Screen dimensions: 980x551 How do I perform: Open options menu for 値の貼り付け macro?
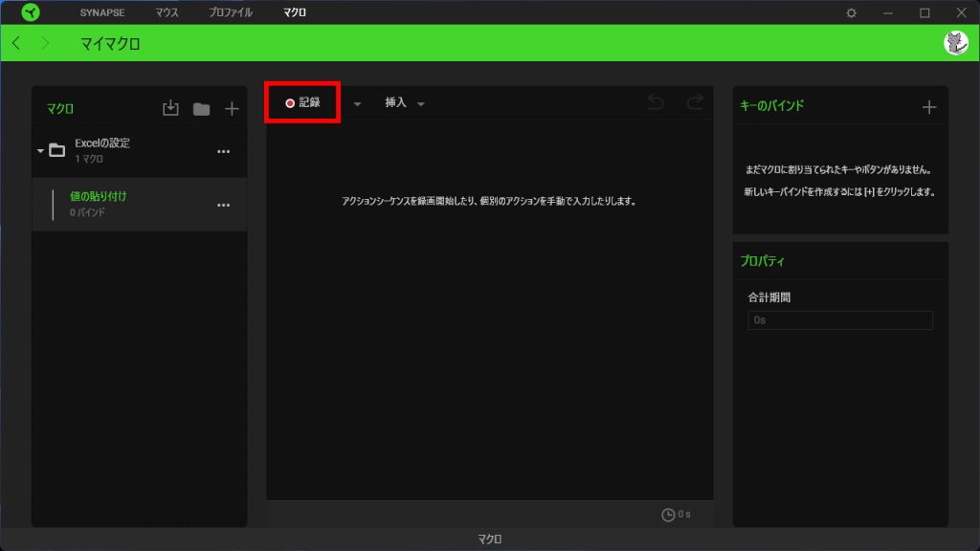pyautogui.click(x=223, y=205)
